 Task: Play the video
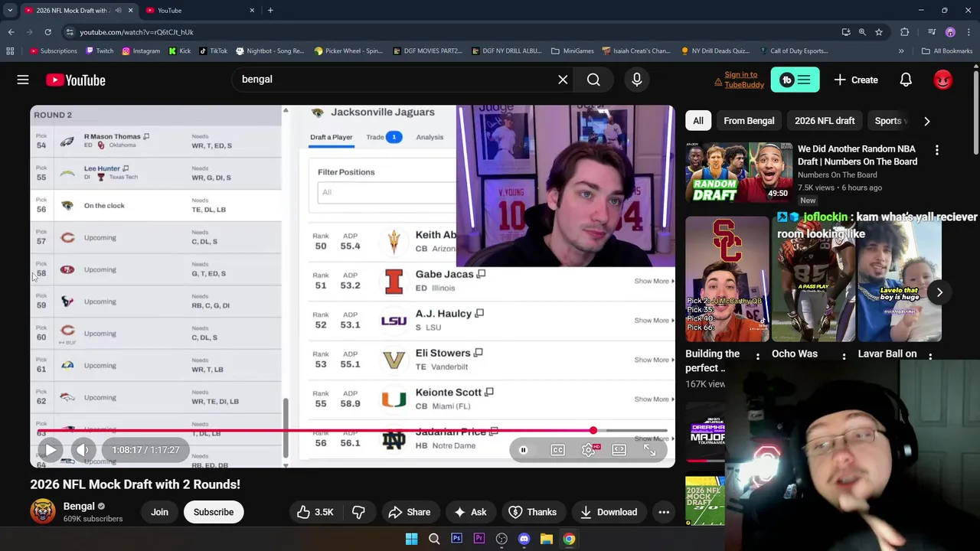tap(50, 450)
